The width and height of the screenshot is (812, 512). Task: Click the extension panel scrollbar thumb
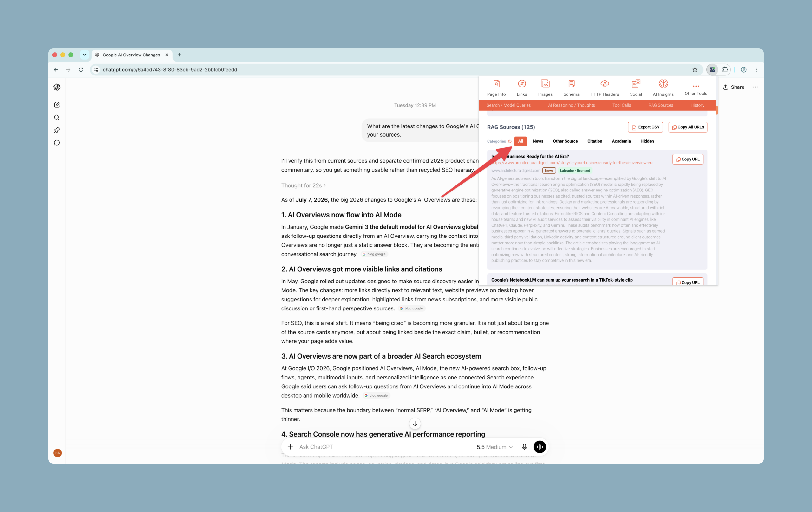[x=717, y=110]
